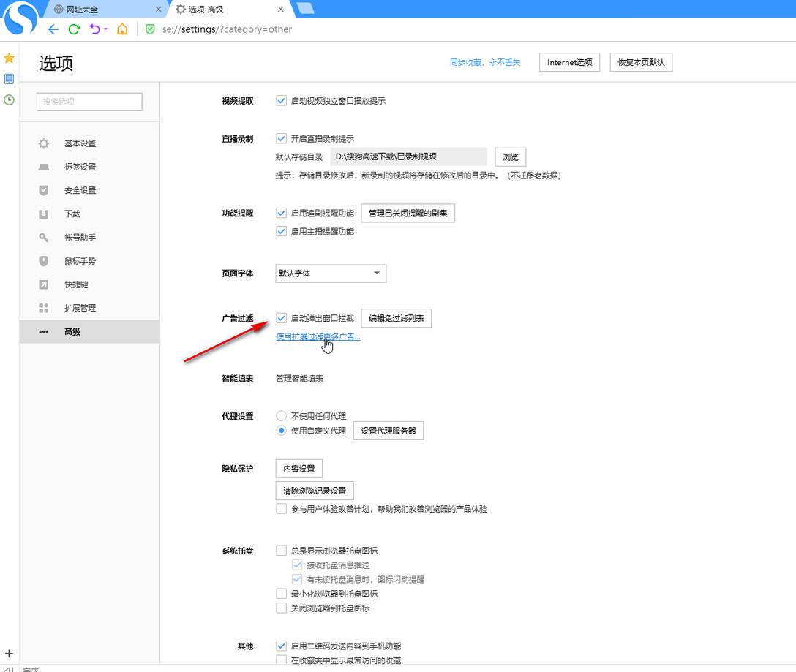Toggle 关闭浏览器到托盘图标 checkbox
This screenshot has width=796, height=672.
click(x=281, y=608)
